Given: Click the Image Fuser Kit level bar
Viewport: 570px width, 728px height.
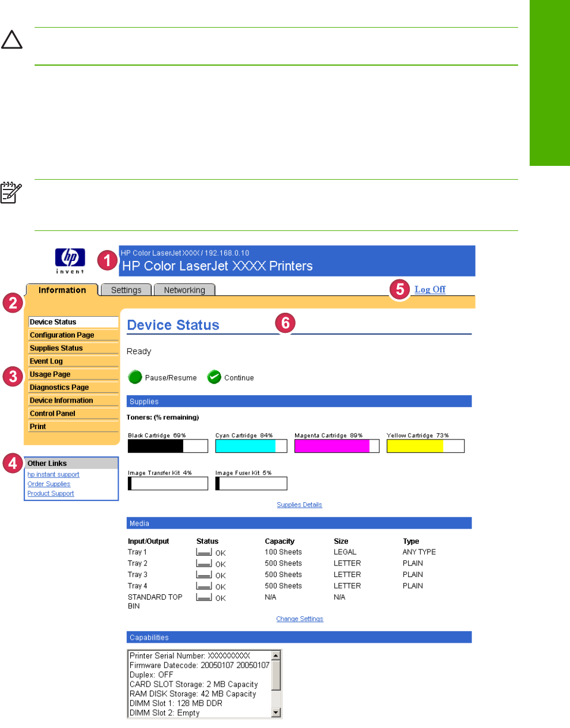Looking at the screenshot, I should coord(251,483).
